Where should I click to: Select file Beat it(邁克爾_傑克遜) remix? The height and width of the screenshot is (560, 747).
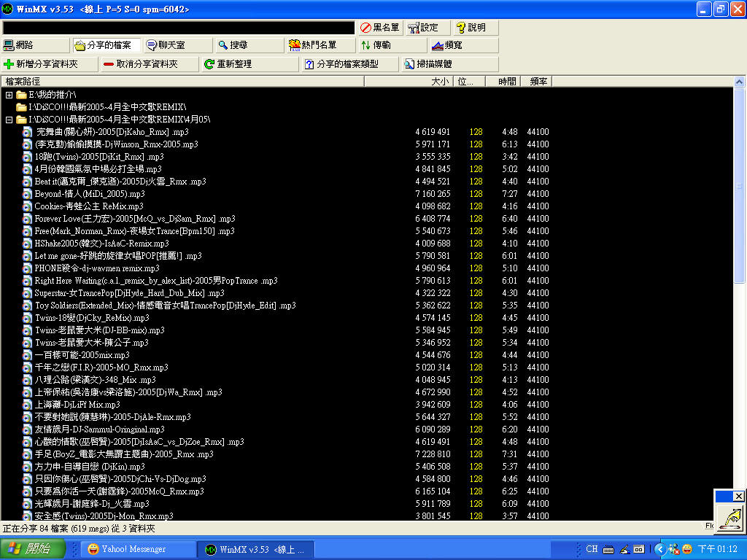click(120, 182)
